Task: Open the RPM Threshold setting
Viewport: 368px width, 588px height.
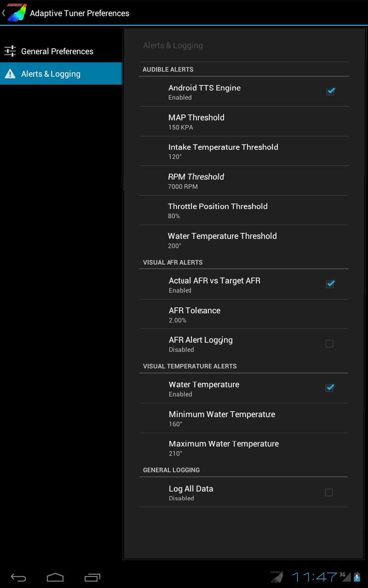Action: pos(244,181)
